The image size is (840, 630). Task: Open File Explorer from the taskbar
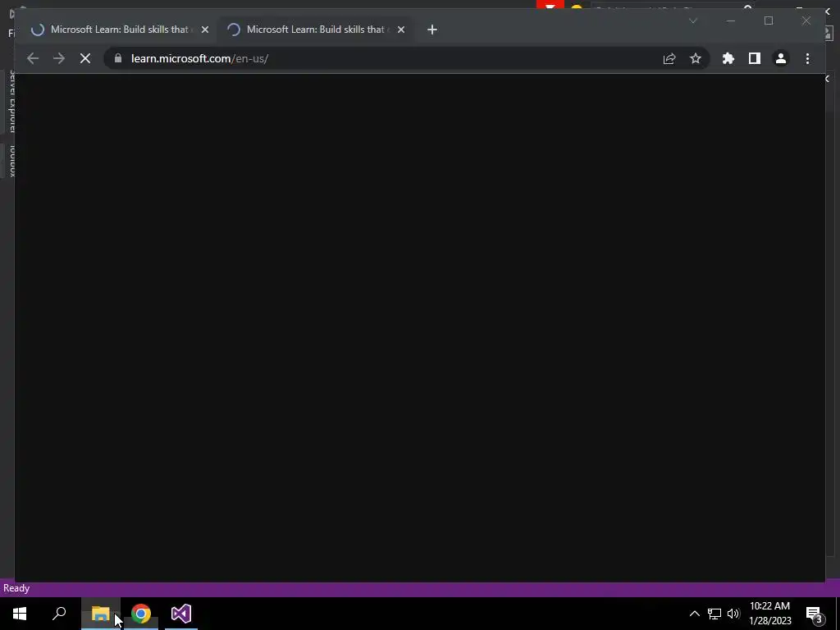(x=100, y=614)
